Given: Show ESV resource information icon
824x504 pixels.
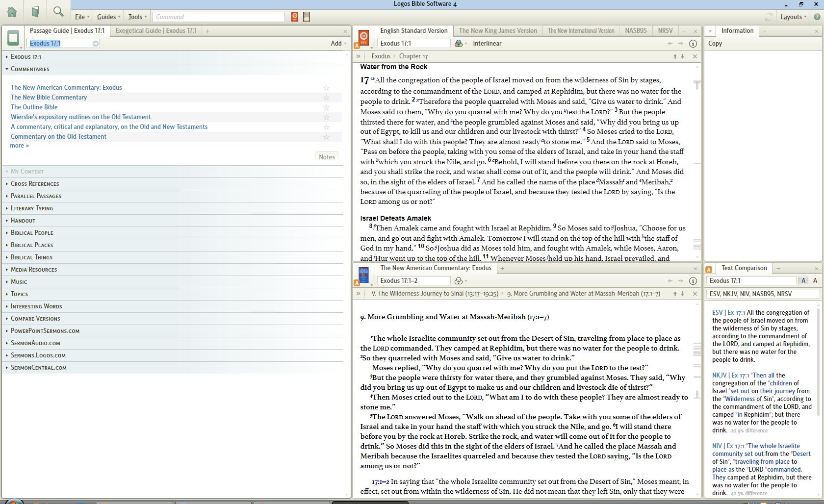Looking at the screenshot, I should (693, 44).
